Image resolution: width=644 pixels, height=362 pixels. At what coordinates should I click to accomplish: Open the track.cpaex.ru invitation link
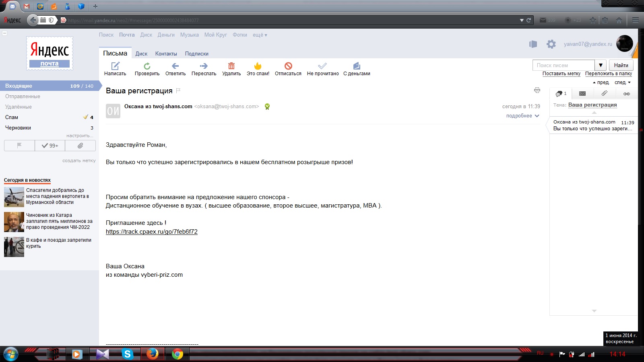[152, 232]
